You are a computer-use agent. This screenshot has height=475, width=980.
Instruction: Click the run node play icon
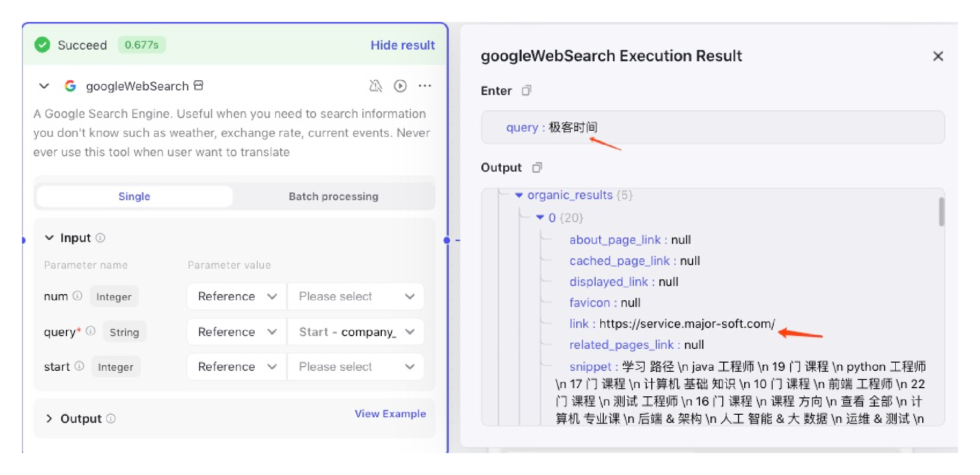[400, 86]
